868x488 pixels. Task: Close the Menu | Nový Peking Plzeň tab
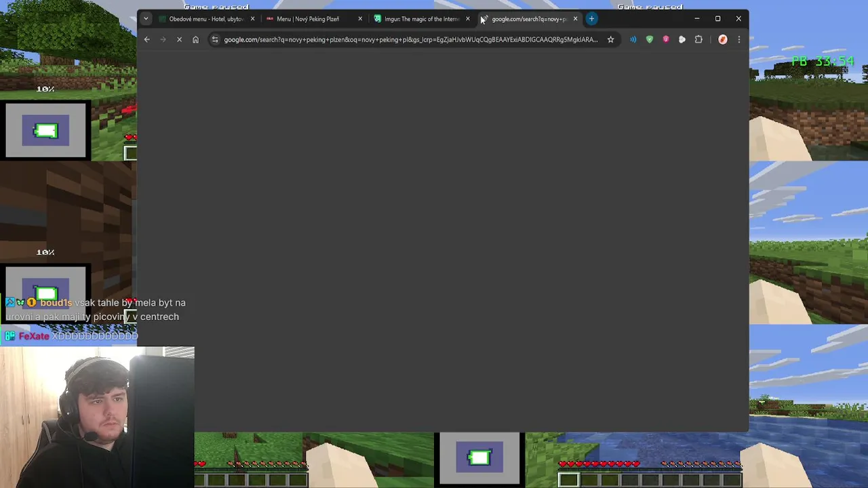pyautogui.click(x=360, y=19)
